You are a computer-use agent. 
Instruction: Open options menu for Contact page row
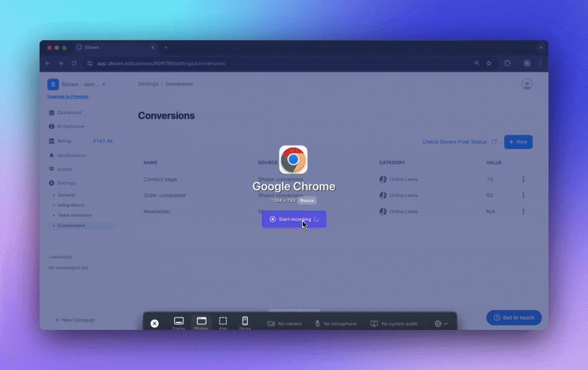pos(523,179)
